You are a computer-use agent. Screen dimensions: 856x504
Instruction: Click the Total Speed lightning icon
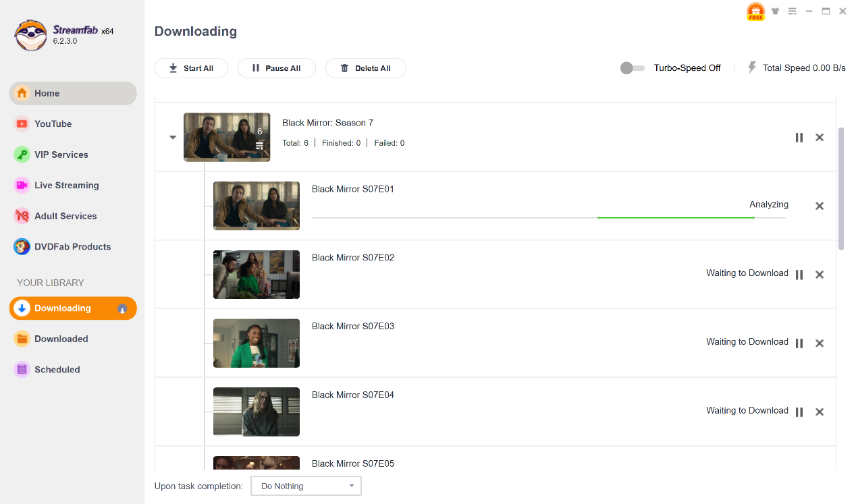pos(752,67)
